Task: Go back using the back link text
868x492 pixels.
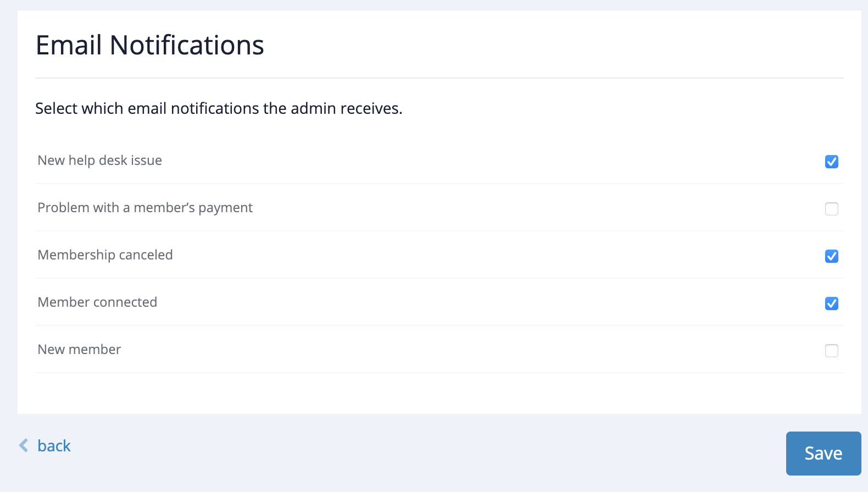Action: point(54,446)
